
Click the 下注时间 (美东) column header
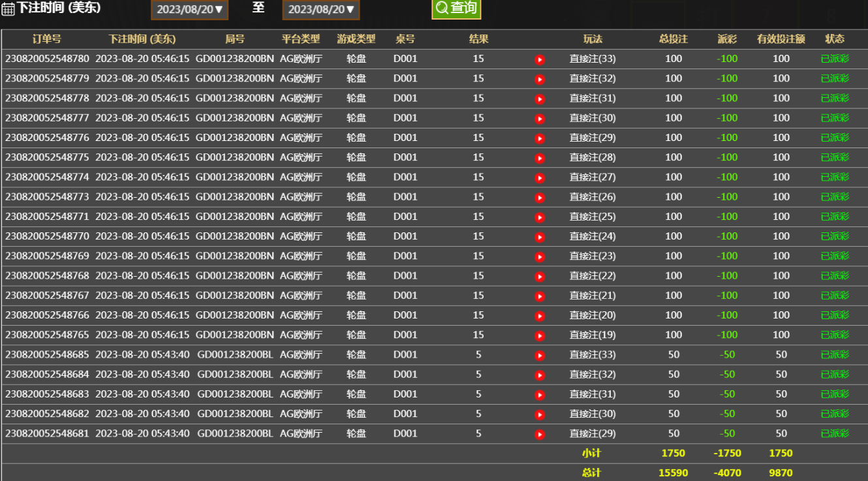[x=142, y=39]
